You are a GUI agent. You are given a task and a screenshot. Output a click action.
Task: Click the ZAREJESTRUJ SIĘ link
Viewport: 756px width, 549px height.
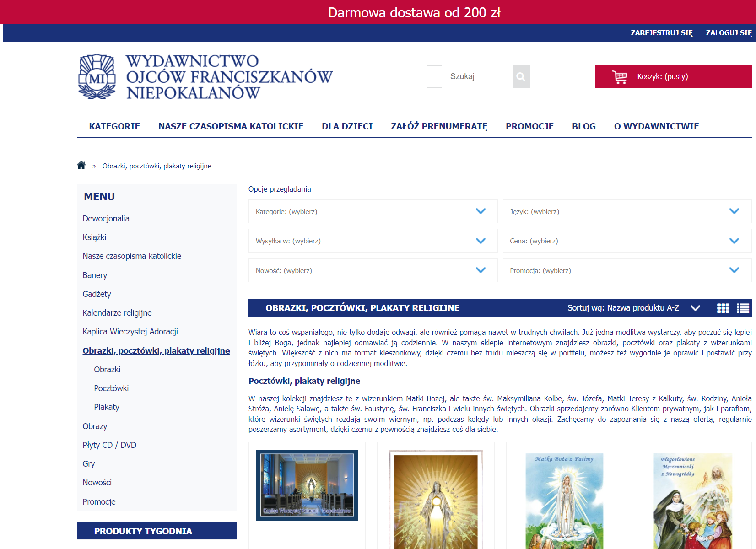point(661,33)
